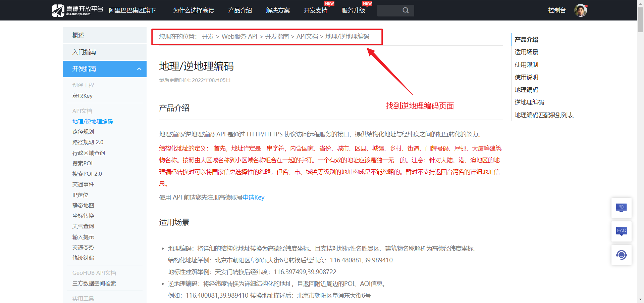
Task: Click the scrollbar up arrow
Action: (640, 3)
